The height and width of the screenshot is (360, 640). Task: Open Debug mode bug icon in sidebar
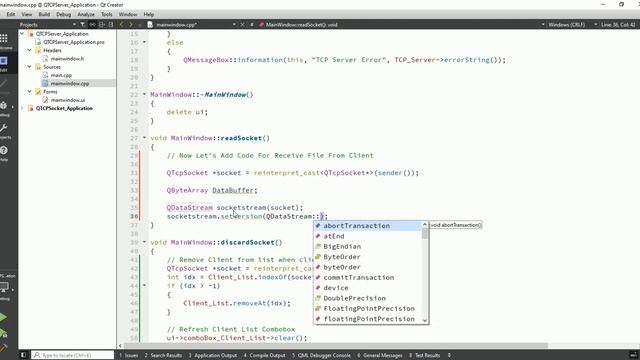coord(4,105)
